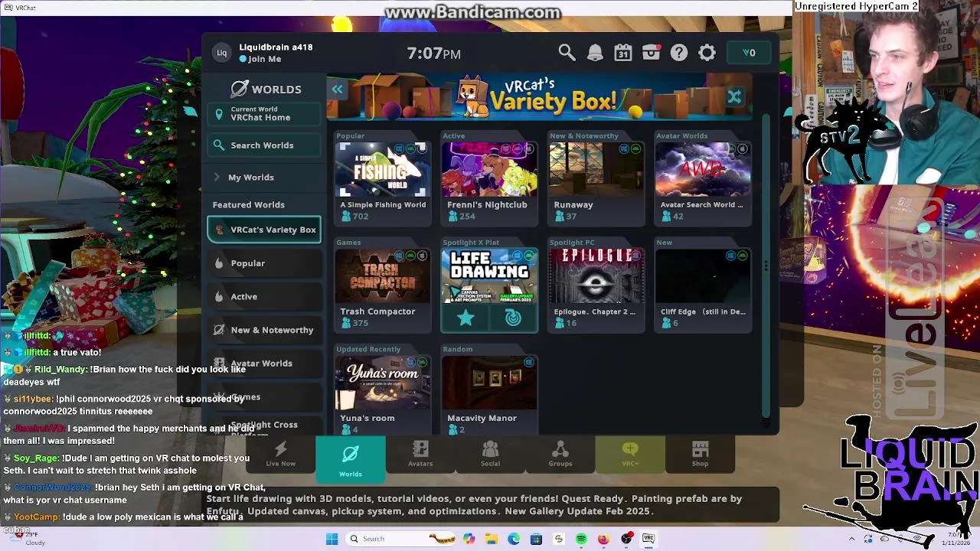This screenshot has height=551, width=980.
Task: Open Windows Start button
Action: pos(332,539)
